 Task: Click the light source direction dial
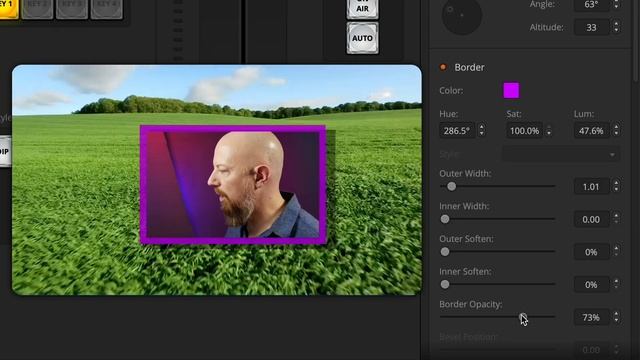(462, 16)
